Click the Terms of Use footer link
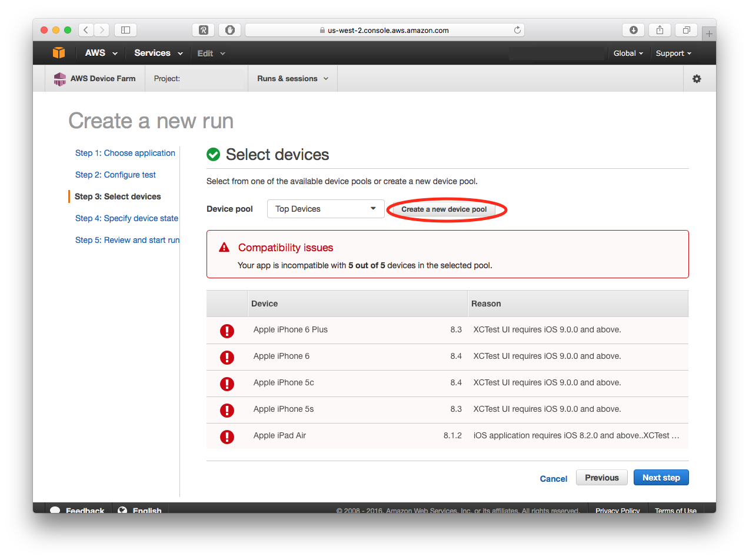 tap(675, 511)
